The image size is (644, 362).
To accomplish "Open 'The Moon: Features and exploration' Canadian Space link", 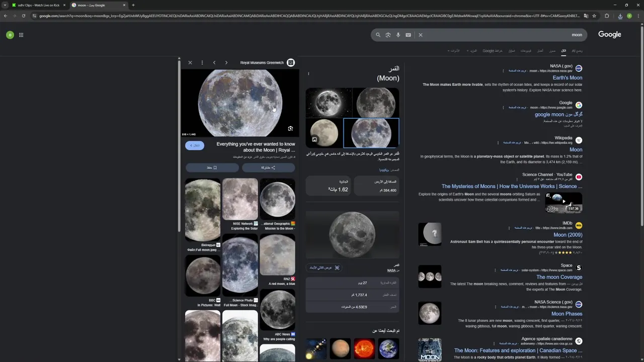I will (518, 350).
